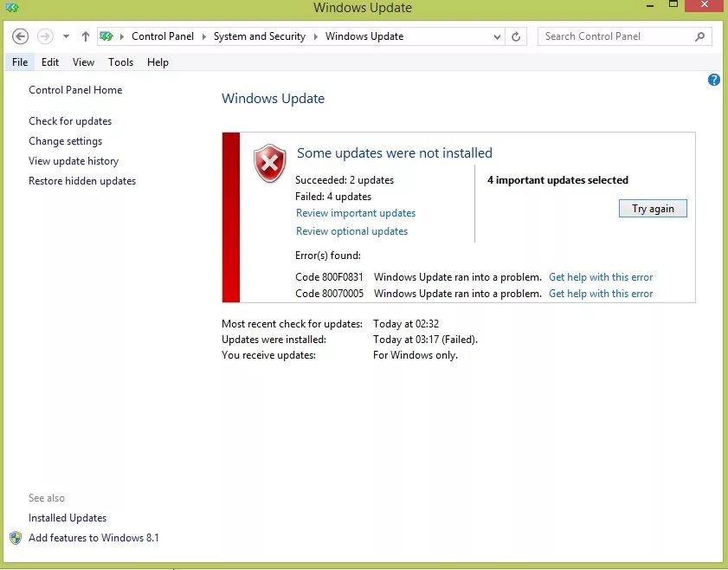Open the View menu

point(82,62)
